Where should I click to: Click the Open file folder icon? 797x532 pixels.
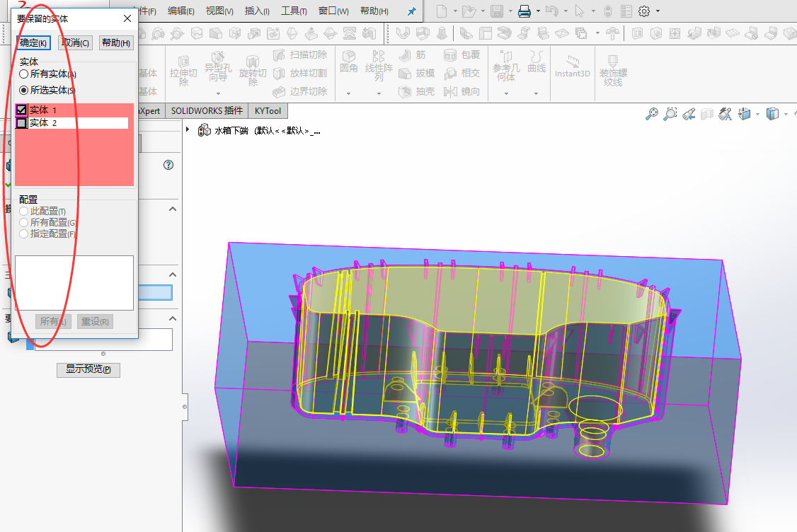(x=469, y=11)
